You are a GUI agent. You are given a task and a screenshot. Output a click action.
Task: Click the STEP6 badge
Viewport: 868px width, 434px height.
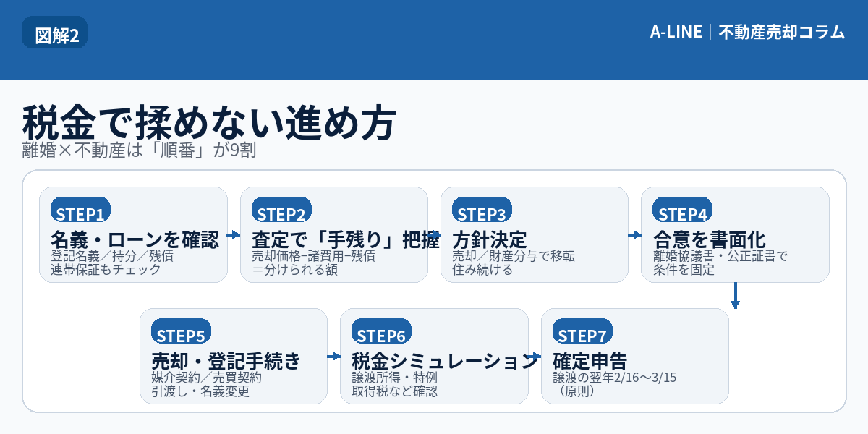(381, 335)
